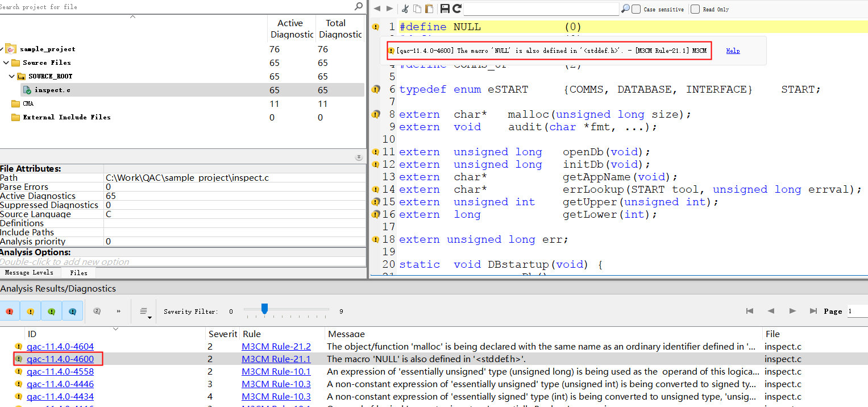The width and height of the screenshot is (868, 407).
Task: Click the editor's navigate back arrow
Action: click(377, 9)
